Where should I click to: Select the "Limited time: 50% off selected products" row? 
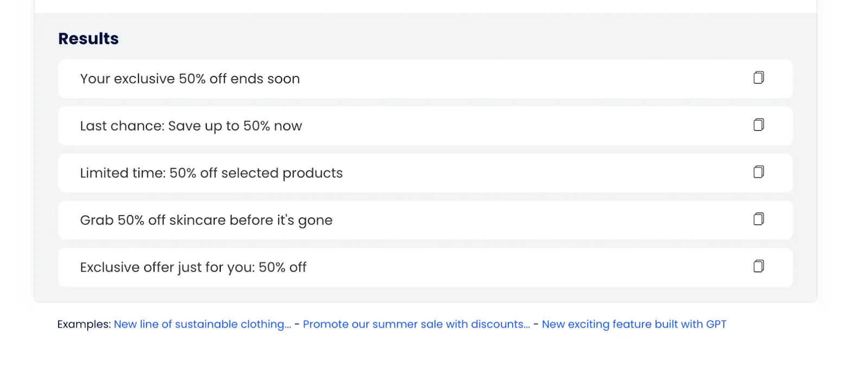[x=488, y=173]
